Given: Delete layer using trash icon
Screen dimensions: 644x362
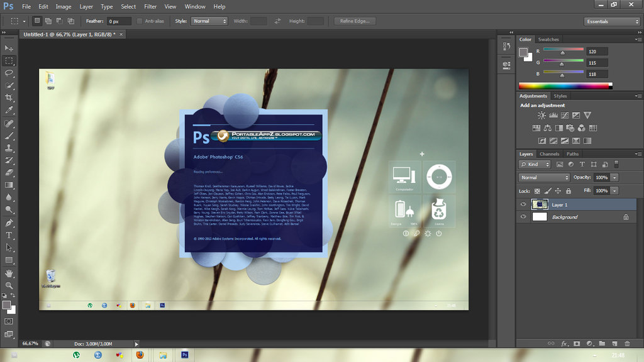Looking at the screenshot, I should tap(626, 344).
